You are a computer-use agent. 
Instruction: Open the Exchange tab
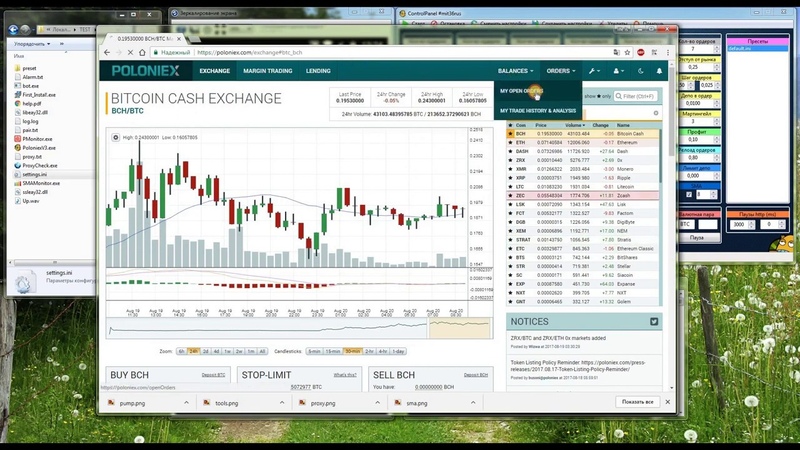pyautogui.click(x=215, y=71)
